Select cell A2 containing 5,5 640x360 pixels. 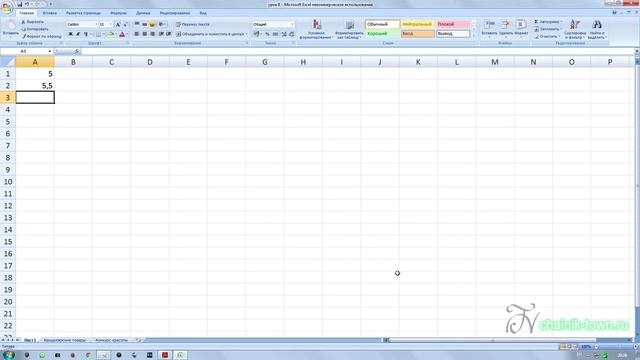pyautogui.click(x=35, y=86)
